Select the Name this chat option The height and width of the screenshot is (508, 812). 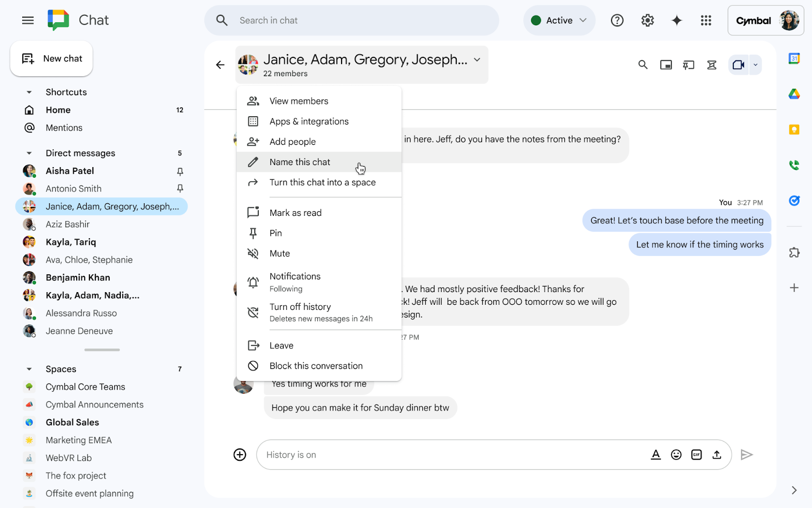pos(299,162)
